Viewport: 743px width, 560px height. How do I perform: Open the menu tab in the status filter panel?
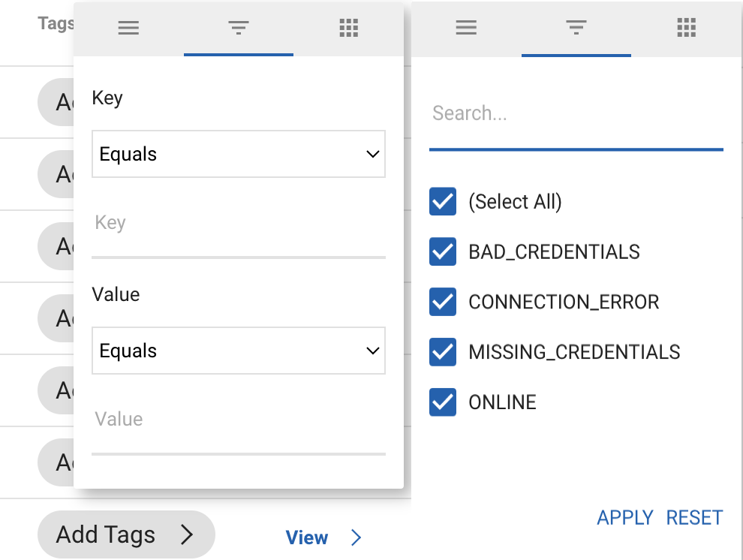466,29
